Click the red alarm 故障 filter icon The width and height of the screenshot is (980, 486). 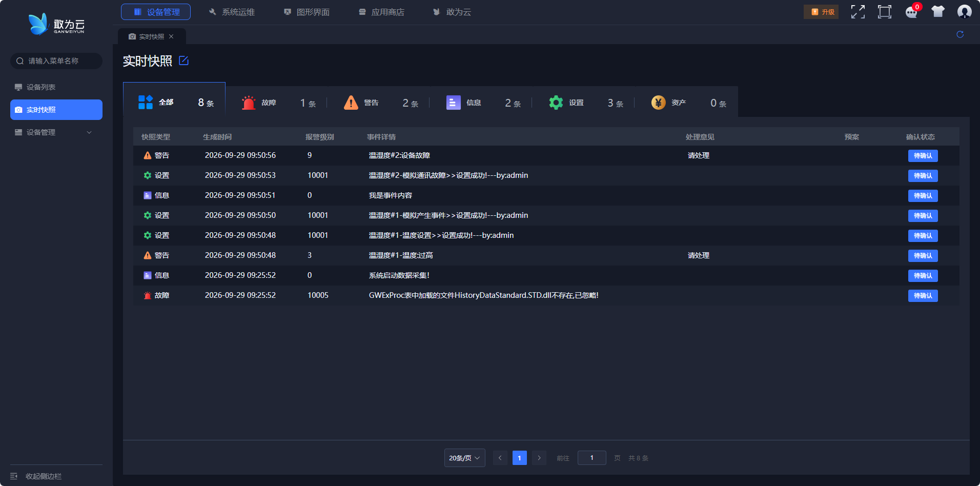(249, 103)
